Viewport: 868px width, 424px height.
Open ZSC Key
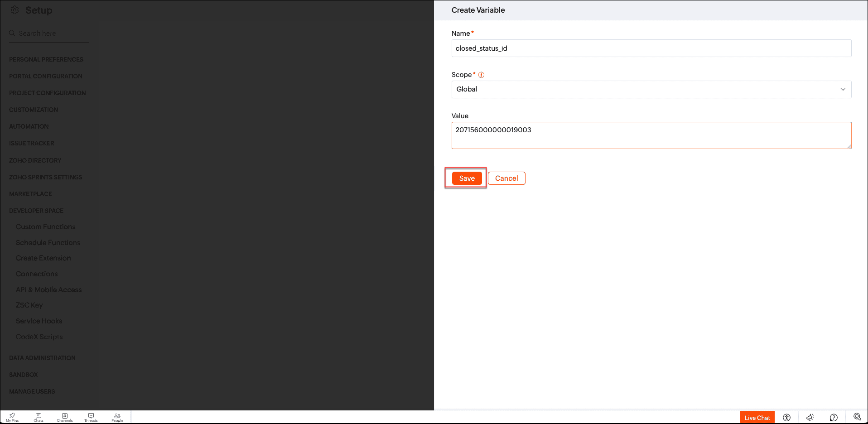(29, 305)
